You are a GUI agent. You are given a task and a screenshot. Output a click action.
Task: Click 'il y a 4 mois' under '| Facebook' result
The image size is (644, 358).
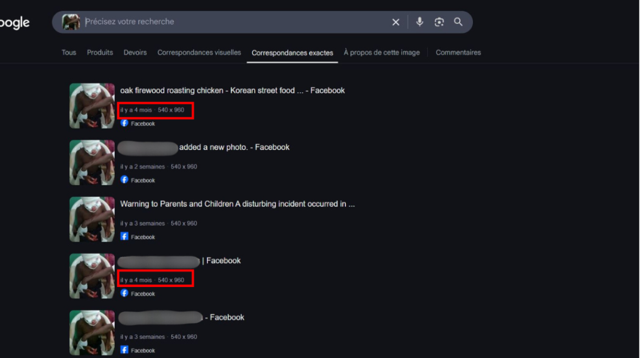[x=136, y=281]
